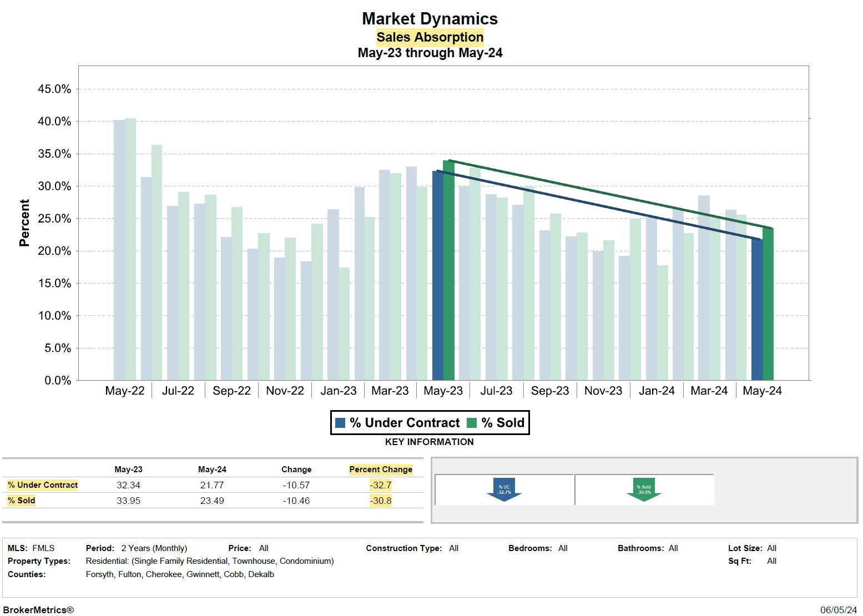Click the green % Sold down arrow icon
This screenshot has width=863, height=616.
pyautogui.click(x=644, y=489)
